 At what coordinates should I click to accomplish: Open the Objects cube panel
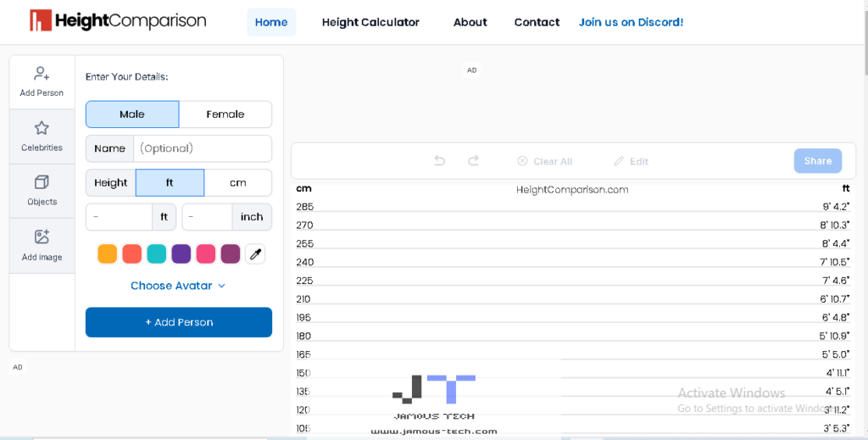click(x=42, y=191)
